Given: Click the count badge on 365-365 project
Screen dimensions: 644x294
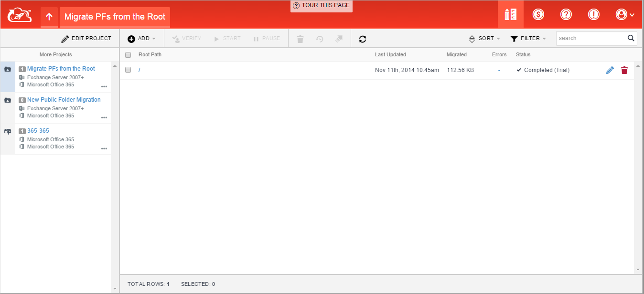Looking at the screenshot, I should pyautogui.click(x=22, y=131).
